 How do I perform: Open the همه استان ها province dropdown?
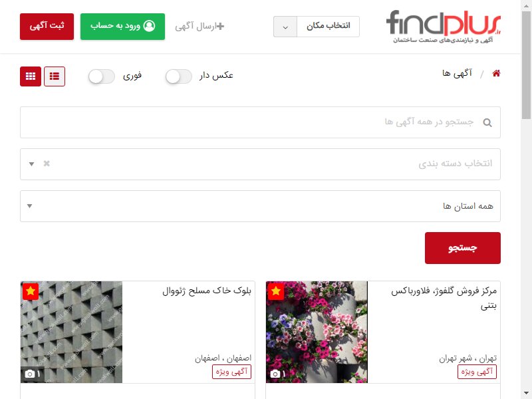(260, 206)
